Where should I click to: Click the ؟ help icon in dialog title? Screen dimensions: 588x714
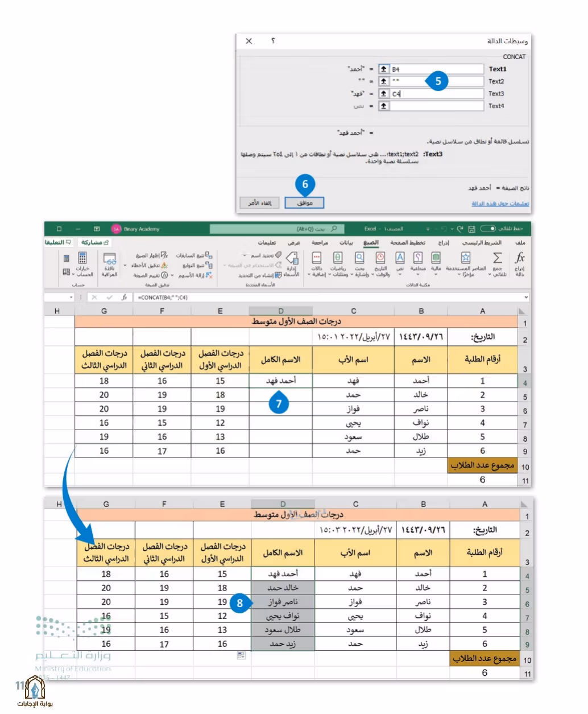273,41
